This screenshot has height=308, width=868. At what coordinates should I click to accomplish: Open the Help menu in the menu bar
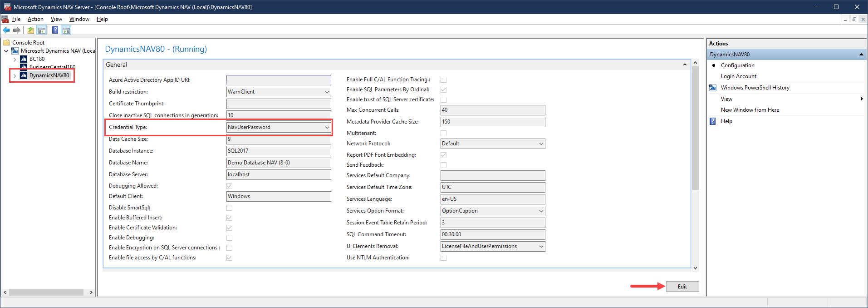point(102,19)
